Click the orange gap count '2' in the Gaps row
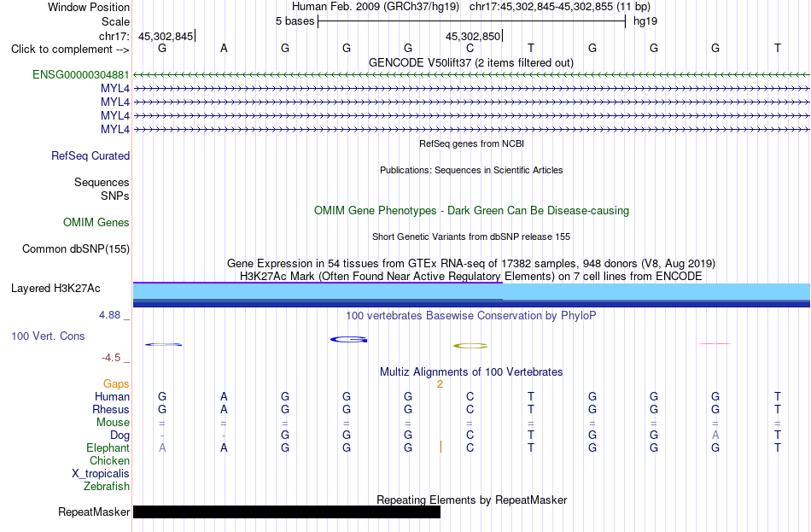Screen dimensions: 811x532 (440, 384)
